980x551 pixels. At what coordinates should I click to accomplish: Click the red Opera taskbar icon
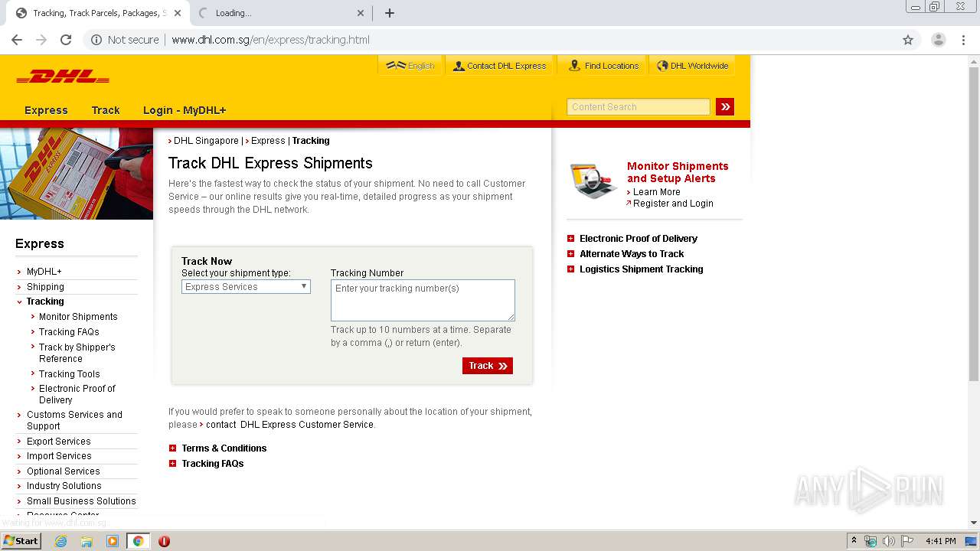coord(164,541)
